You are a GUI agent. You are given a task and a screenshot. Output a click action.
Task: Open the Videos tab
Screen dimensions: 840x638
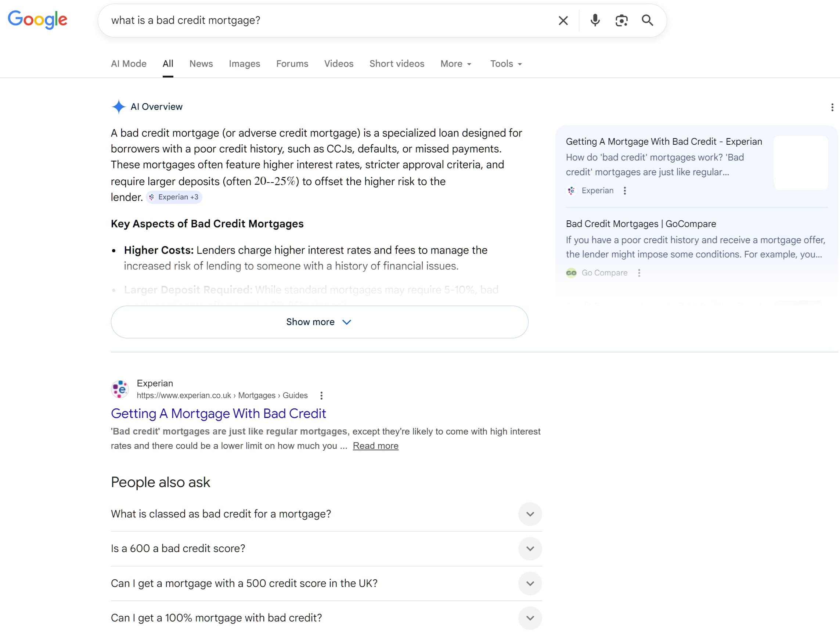click(x=339, y=64)
